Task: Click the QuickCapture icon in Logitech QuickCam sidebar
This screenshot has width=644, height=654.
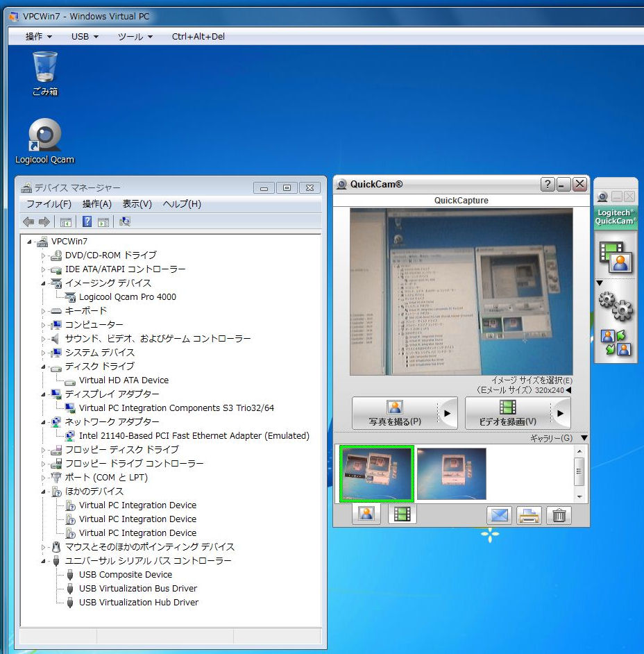Action: (x=616, y=257)
